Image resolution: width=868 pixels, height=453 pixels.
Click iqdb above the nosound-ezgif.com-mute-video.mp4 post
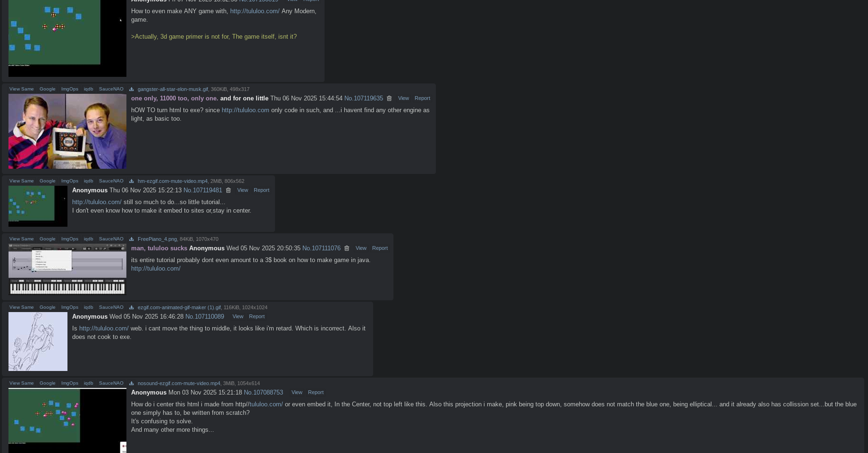(88, 383)
